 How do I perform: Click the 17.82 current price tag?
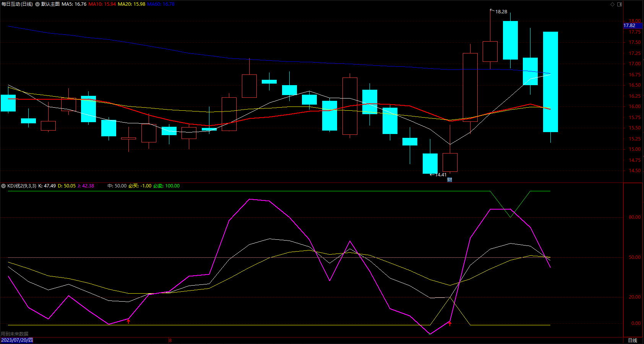633,26
